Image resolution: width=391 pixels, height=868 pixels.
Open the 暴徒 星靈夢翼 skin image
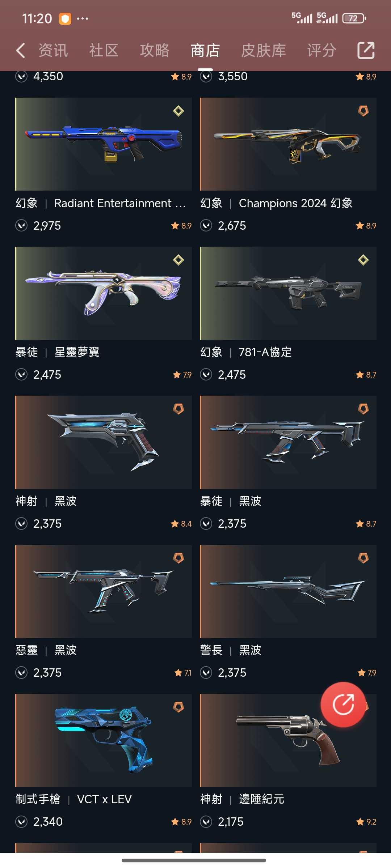coord(104,293)
